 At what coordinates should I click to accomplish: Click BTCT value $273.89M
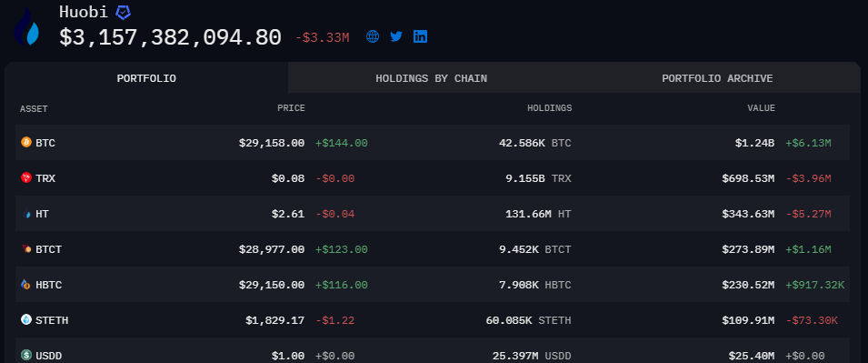(748, 249)
